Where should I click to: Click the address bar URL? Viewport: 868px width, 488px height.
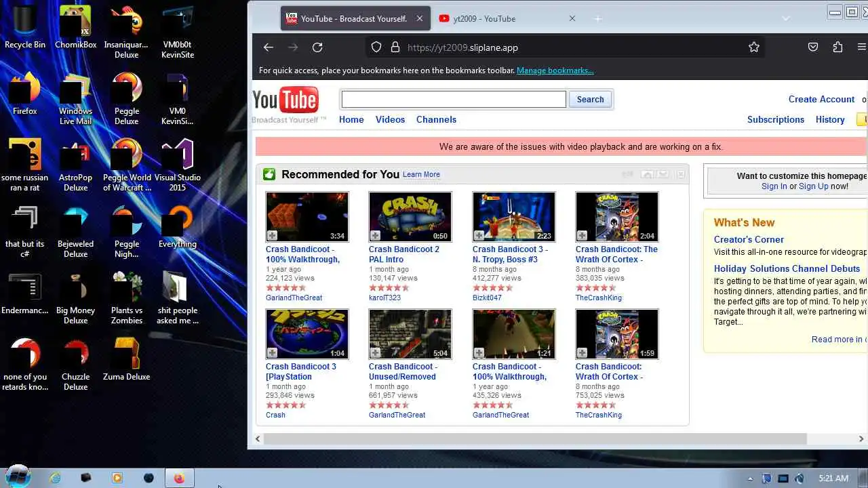click(462, 47)
